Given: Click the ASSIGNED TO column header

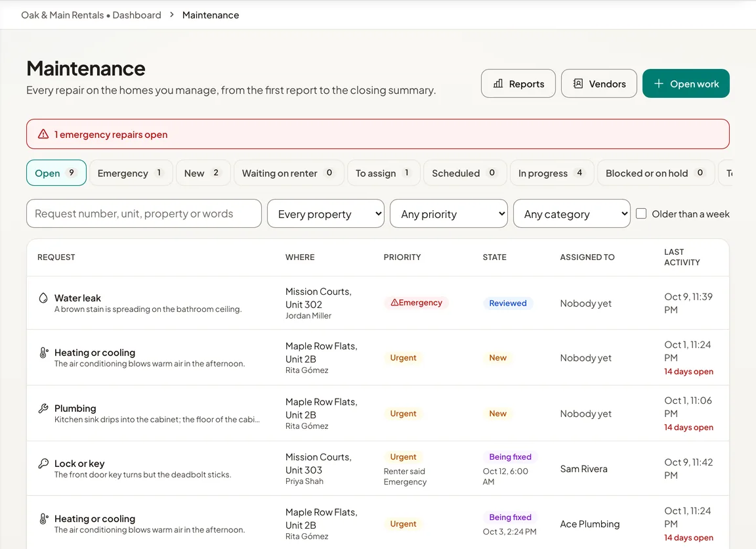Looking at the screenshot, I should pyautogui.click(x=587, y=257).
